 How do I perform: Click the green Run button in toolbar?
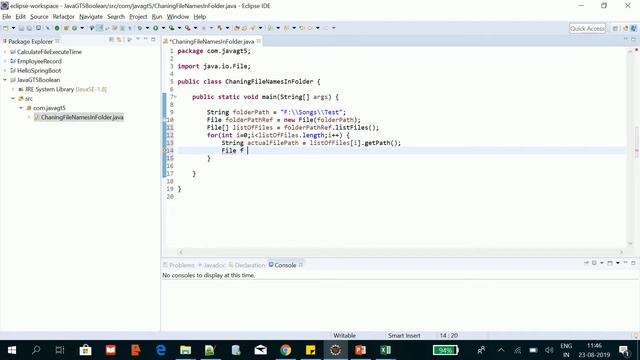click(156, 28)
